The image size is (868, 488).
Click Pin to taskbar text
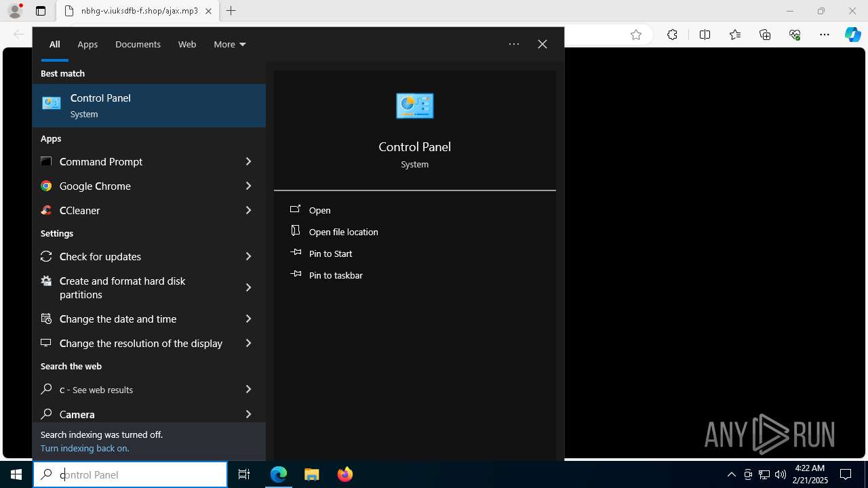[336, 275]
